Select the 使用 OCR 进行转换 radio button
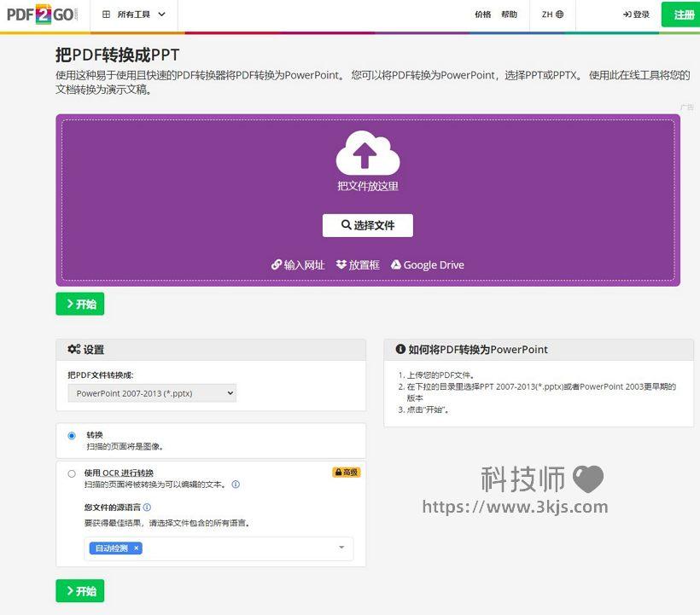The image size is (700, 615). [72, 473]
